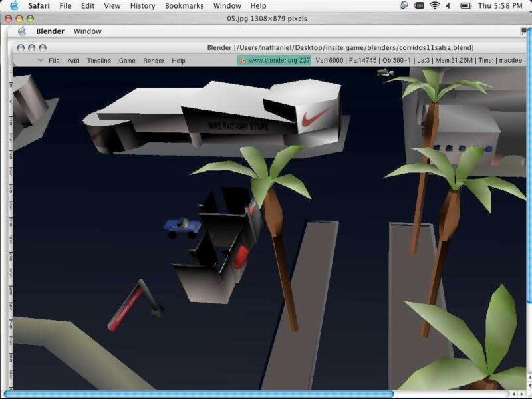Open the Timeline menu
The height and width of the screenshot is (399, 532).
99,61
